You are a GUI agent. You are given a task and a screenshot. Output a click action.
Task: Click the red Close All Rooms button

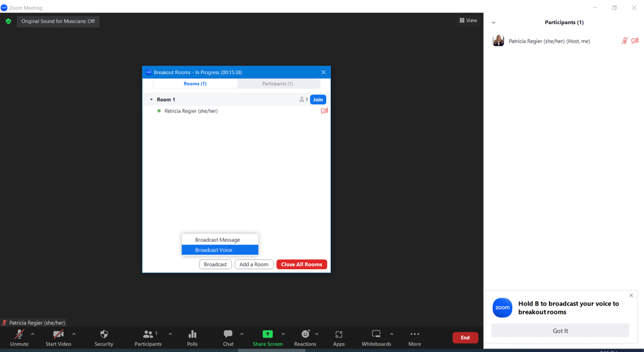tap(302, 264)
